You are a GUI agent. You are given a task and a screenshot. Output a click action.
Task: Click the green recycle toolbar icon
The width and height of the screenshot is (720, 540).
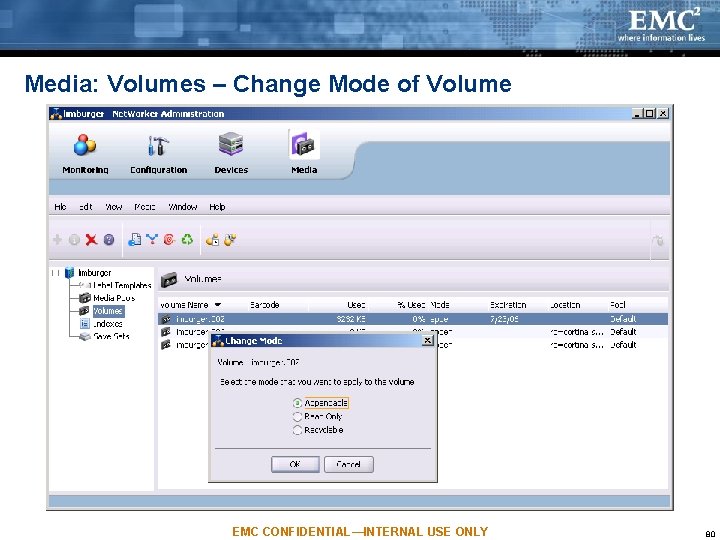point(187,239)
